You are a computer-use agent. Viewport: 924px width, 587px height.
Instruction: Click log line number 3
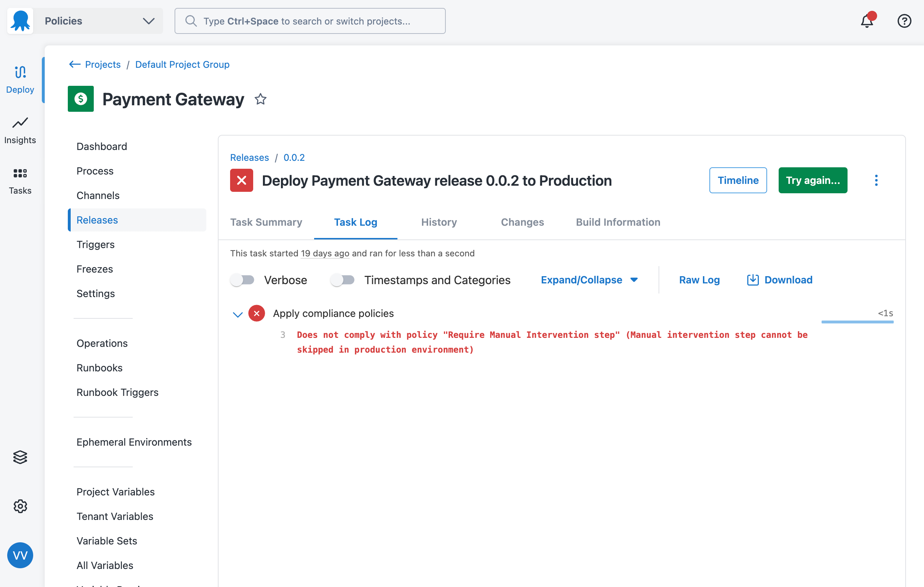283,335
